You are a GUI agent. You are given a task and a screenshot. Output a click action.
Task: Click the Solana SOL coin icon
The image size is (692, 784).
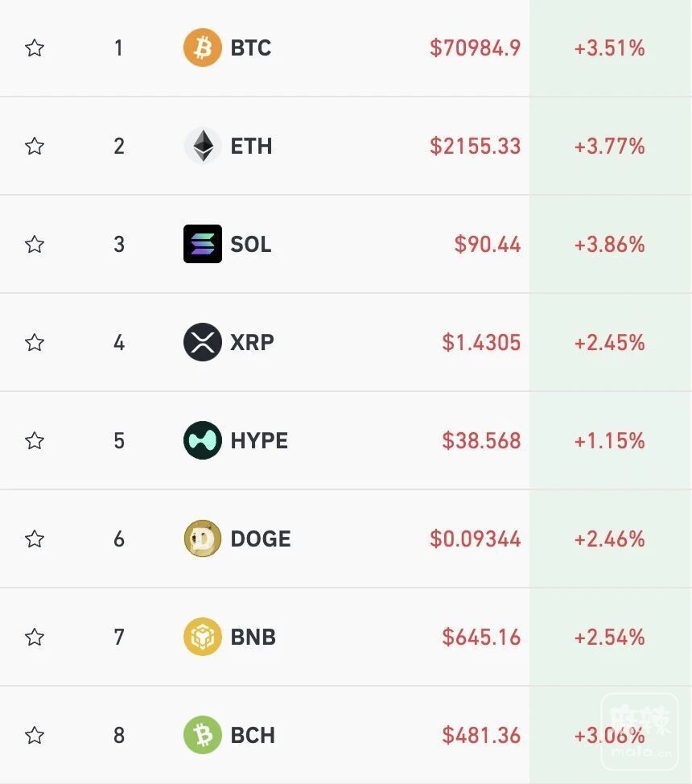tap(202, 244)
